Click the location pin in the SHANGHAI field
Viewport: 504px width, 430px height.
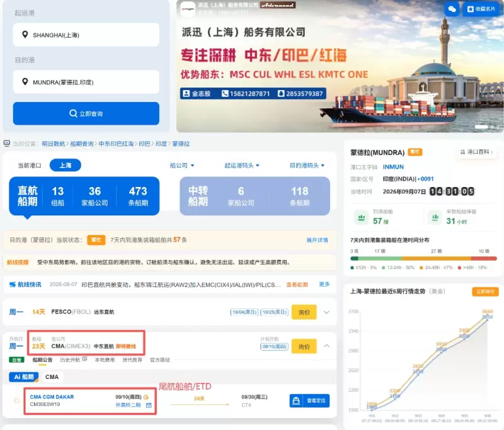pyautogui.click(x=25, y=35)
